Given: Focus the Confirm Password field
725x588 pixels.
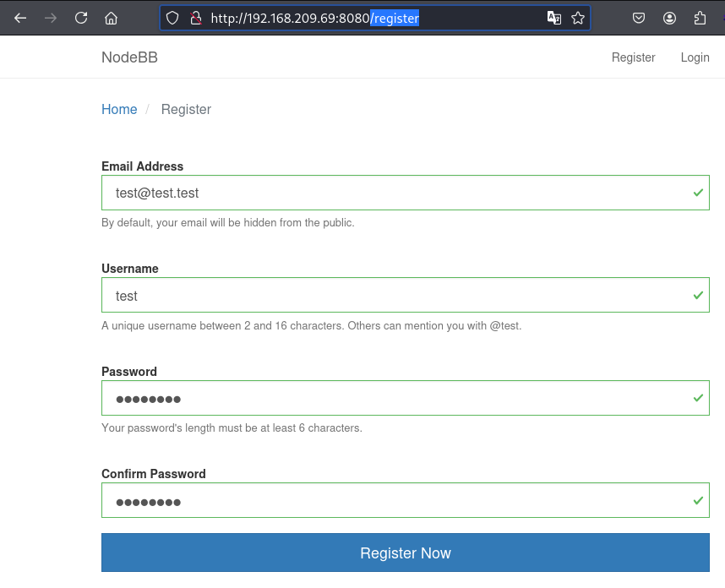Looking at the screenshot, I should pyautogui.click(x=406, y=500).
